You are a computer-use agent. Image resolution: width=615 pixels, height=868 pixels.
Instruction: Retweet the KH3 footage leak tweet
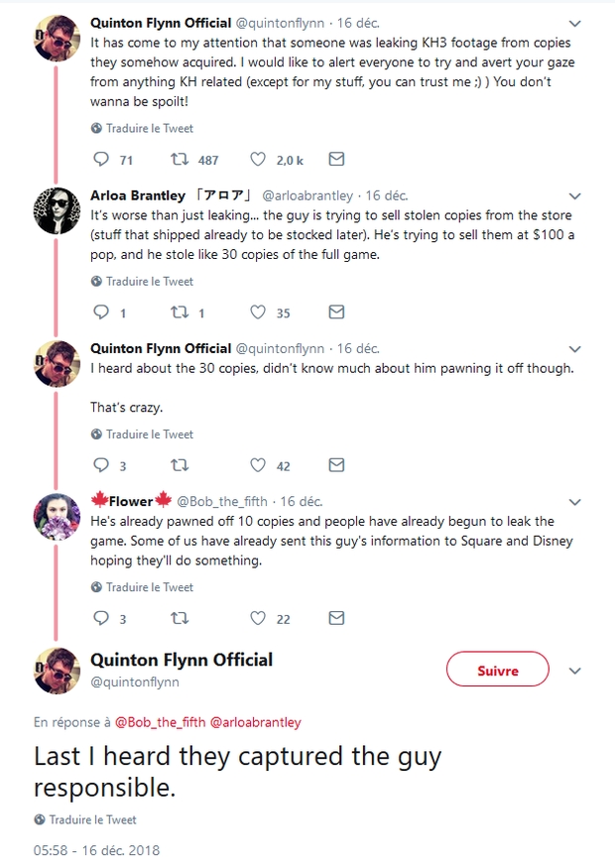(x=180, y=160)
